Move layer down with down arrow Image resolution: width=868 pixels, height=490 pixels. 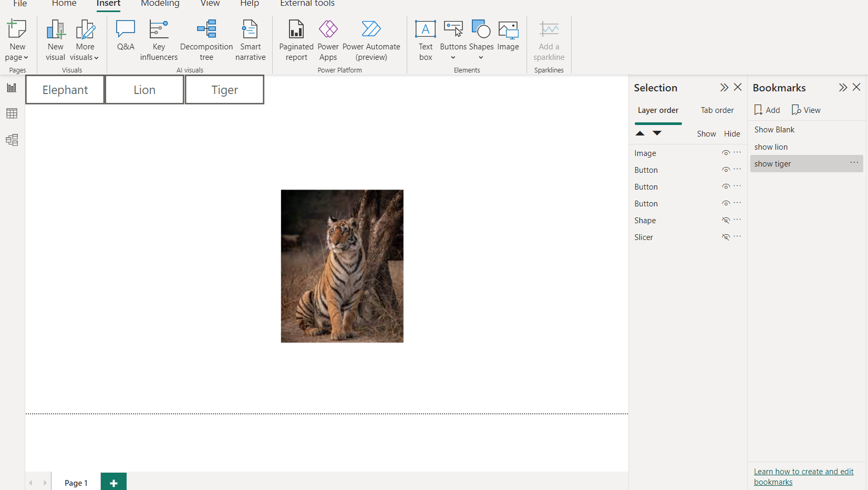click(657, 133)
